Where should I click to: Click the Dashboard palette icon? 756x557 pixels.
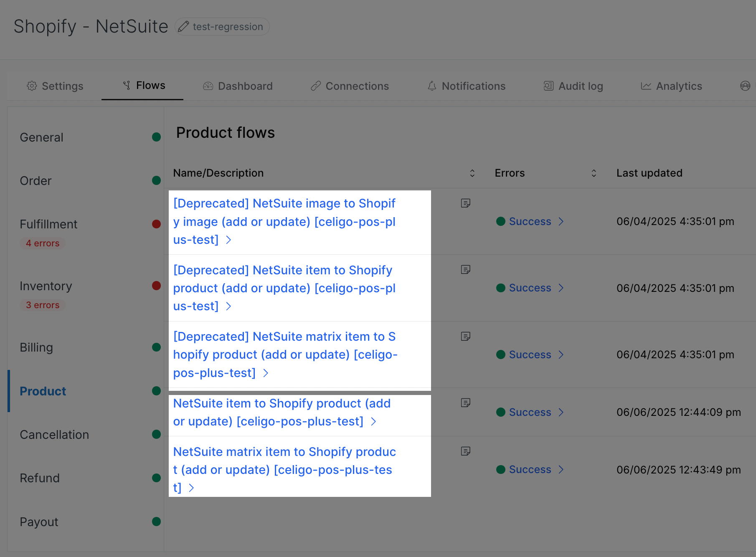208,86
